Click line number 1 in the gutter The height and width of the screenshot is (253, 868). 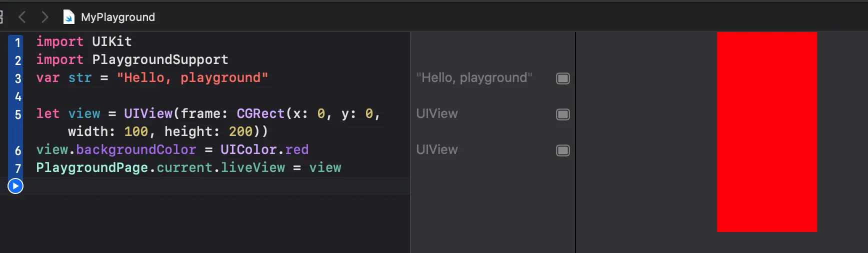(x=17, y=42)
